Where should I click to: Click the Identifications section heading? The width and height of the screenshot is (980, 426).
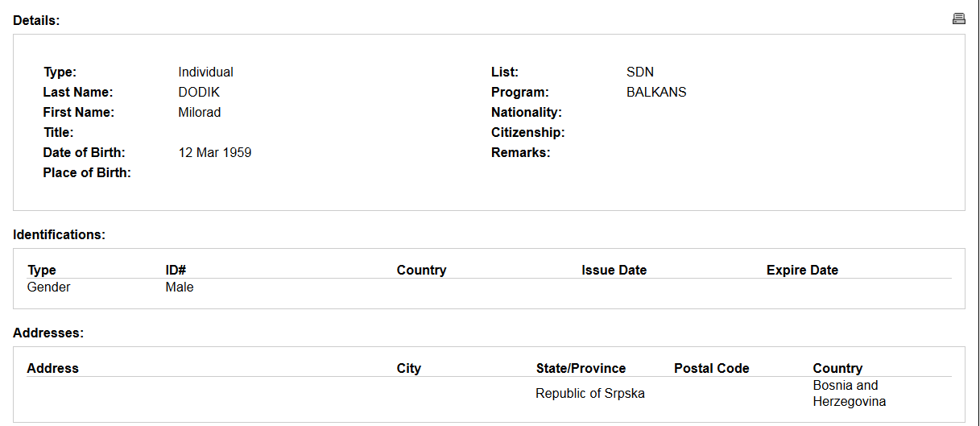pyautogui.click(x=59, y=235)
